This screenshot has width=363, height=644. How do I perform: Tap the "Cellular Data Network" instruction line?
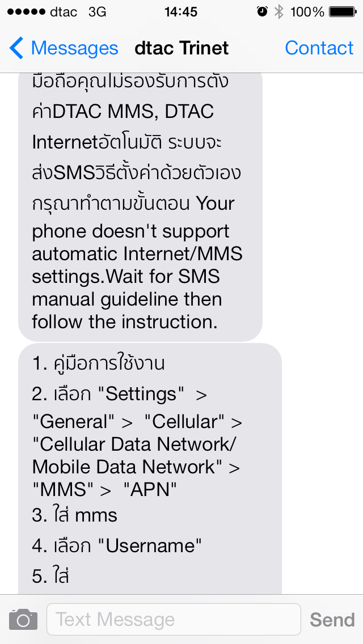(134, 443)
